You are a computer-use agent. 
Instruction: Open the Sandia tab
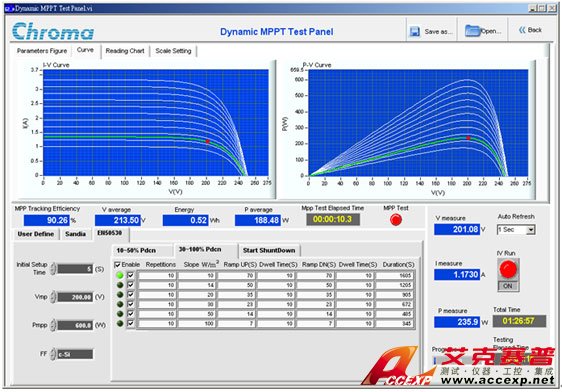75,234
